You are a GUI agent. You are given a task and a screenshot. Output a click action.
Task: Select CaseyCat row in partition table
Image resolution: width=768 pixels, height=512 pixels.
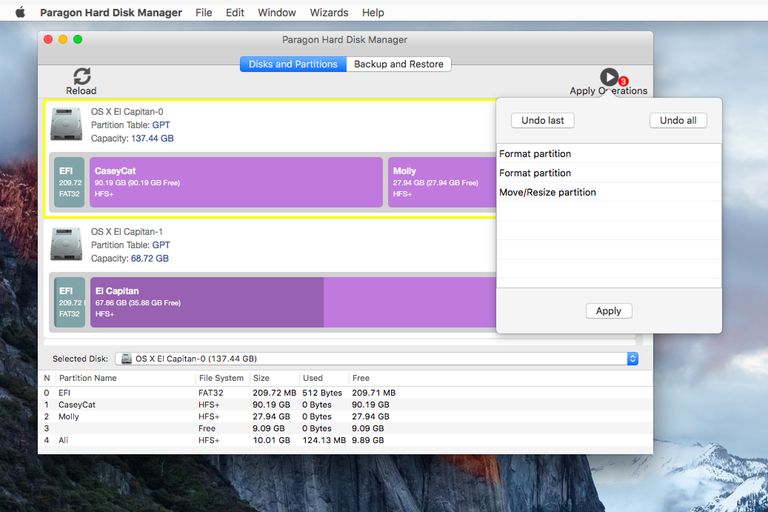pyautogui.click(x=345, y=405)
